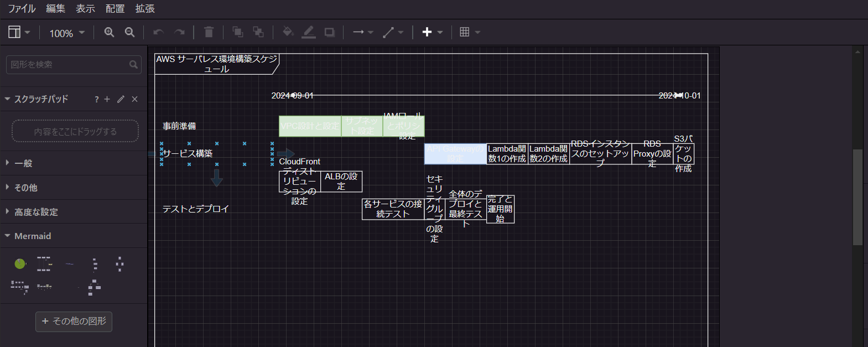868x347 pixels.
Task: Select the API Gateway task bar
Action: coord(455,154)
